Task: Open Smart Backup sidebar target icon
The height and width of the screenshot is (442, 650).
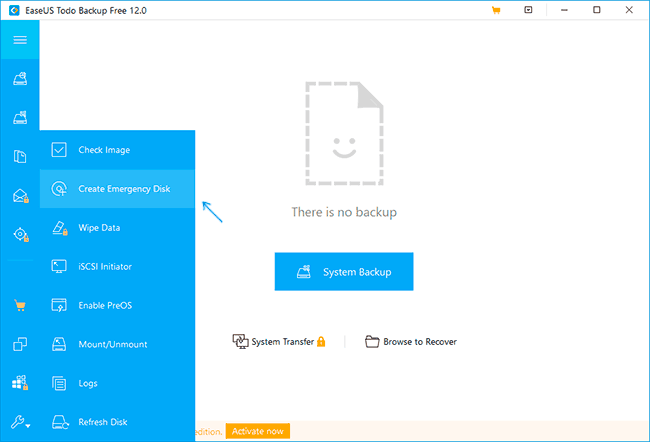Action: pos(21,234)
